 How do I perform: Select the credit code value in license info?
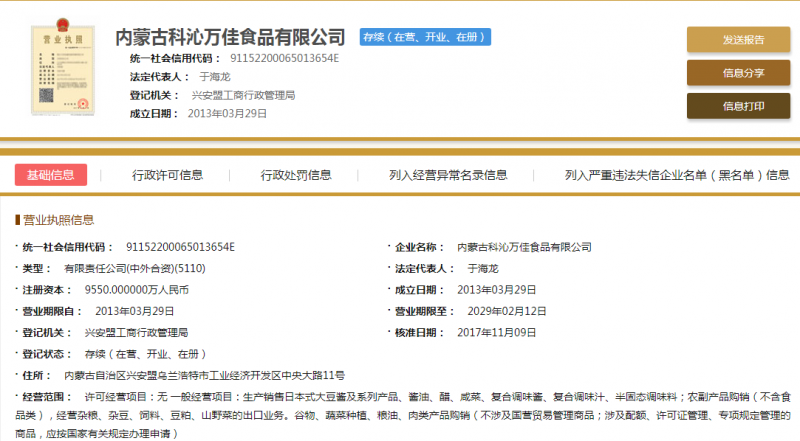point(180,247)
